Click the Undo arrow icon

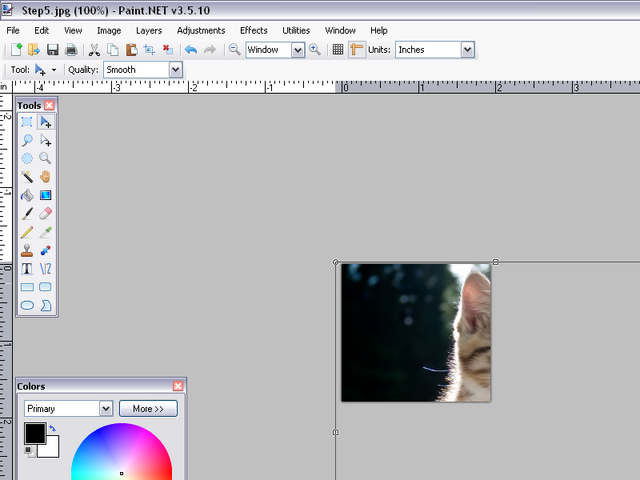[x=191, y=50]
